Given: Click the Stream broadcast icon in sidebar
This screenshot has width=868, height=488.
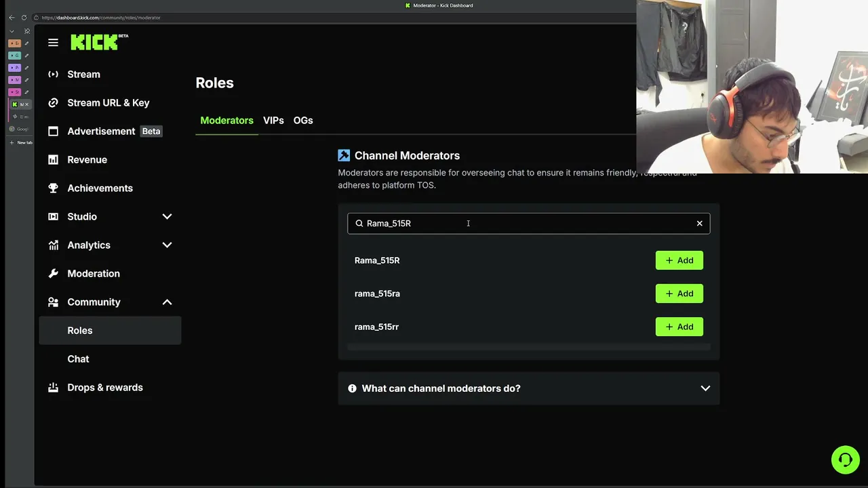Looking at the screenshot, I should coord(53,75).
